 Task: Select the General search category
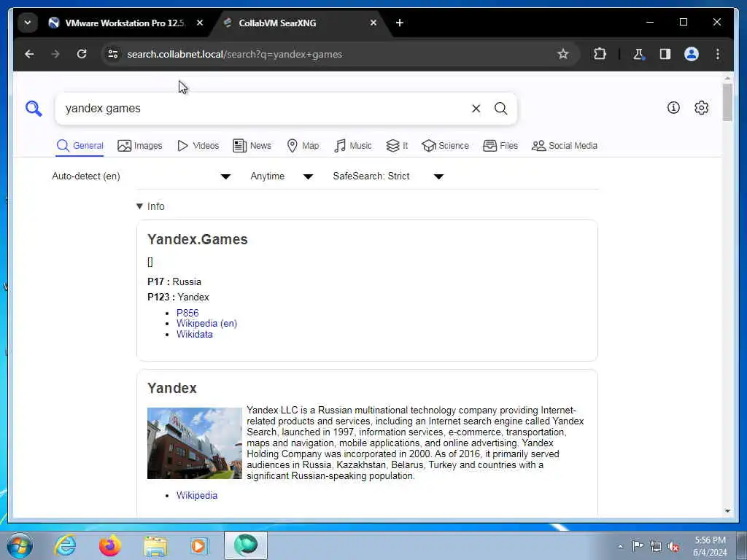(80, 146)
